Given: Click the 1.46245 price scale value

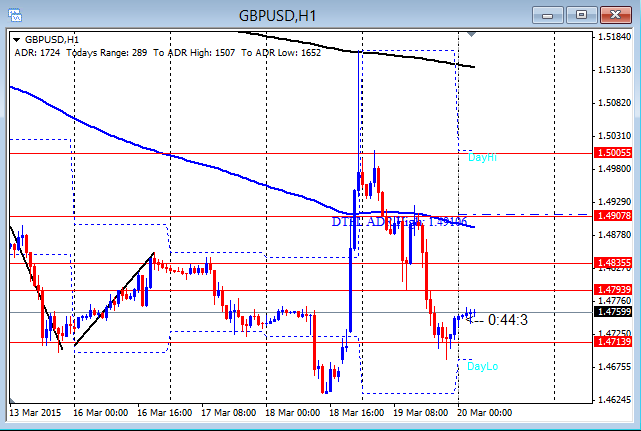Looking at the screenshot, I should tap(614, 400).
